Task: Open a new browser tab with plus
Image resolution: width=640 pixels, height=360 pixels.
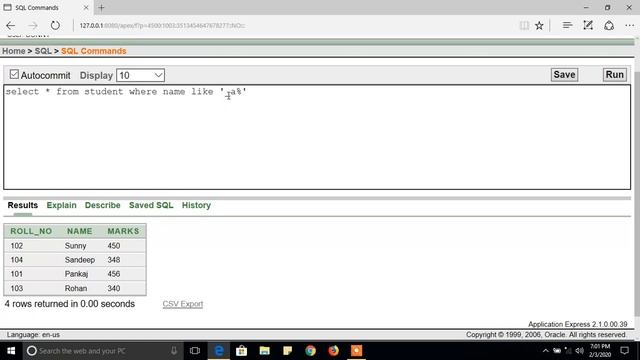Action: (x=101, y=7)
